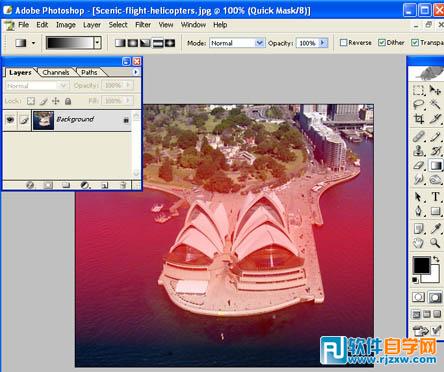Expand the gradient picker dropdown arrow
The image size is (444, 372).
[x=97, y=43]
